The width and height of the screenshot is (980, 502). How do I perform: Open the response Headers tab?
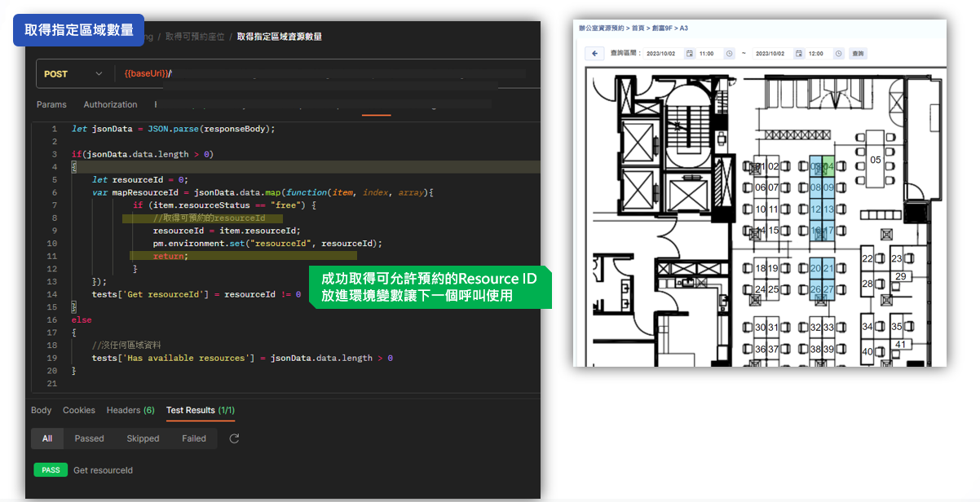(x=130, y=410)
